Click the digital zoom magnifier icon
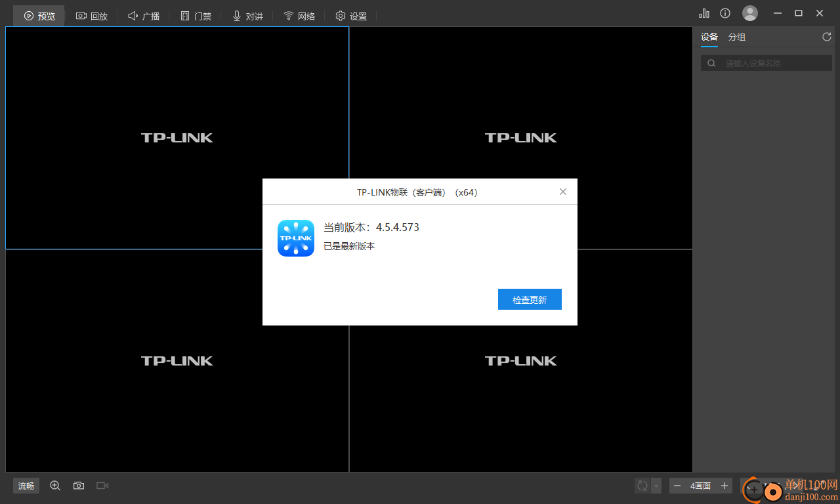 click(x=55, y=486)
